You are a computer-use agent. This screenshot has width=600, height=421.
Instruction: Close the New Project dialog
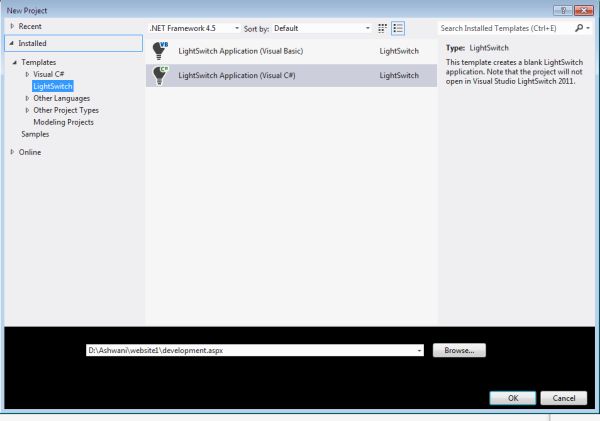(584, 10)
